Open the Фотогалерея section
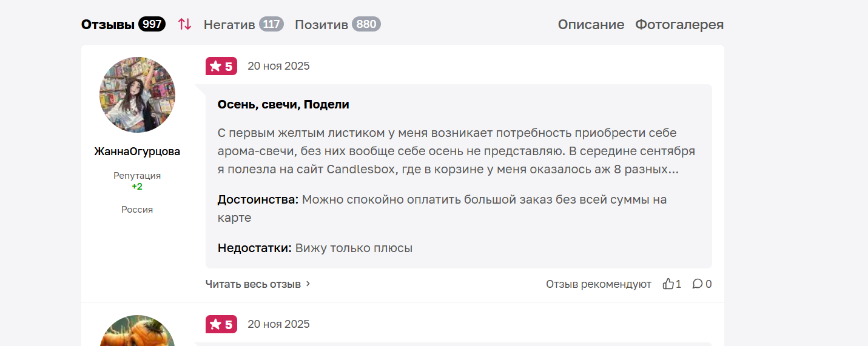 click(679, 24)
